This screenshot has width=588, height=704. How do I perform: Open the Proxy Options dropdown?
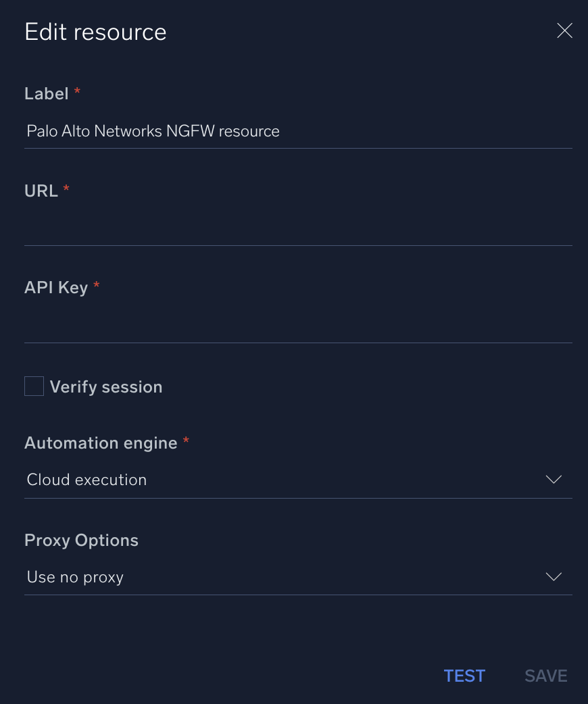click(297, 577)
